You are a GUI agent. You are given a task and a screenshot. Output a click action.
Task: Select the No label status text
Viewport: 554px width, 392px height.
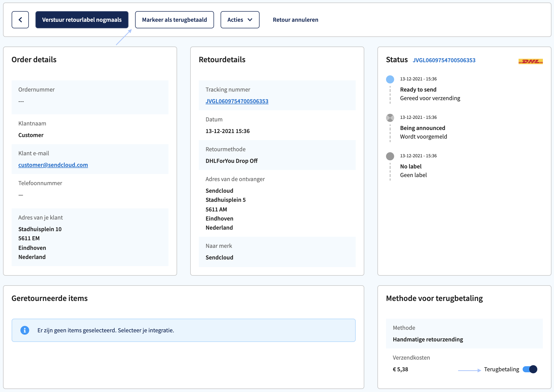click(x=411, y=166)
